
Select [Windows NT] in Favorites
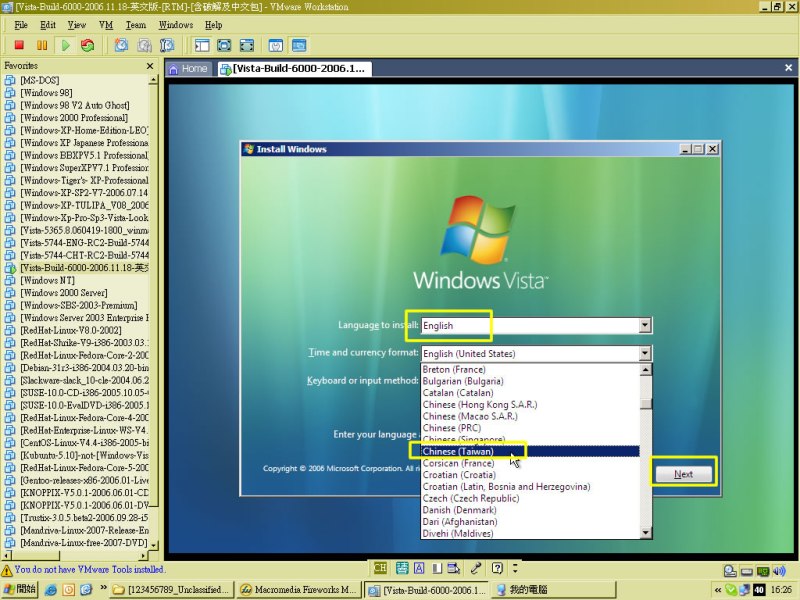click(x=47, y=281)
